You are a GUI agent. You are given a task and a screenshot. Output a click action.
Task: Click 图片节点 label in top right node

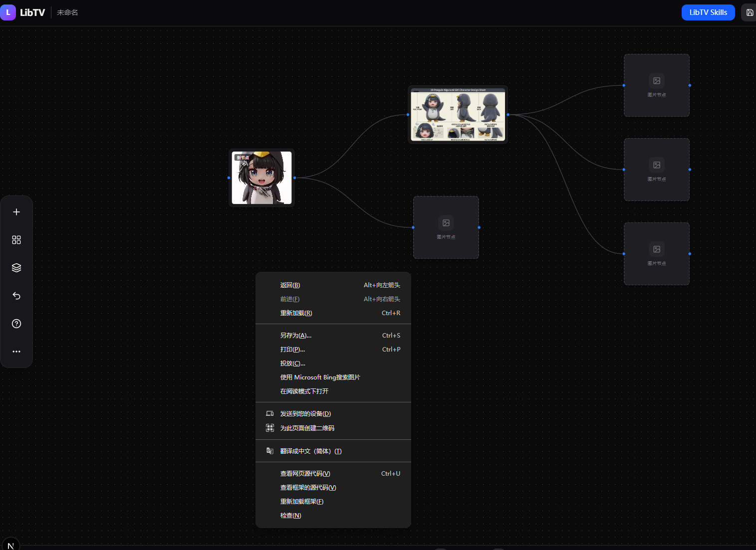[657, 95]
